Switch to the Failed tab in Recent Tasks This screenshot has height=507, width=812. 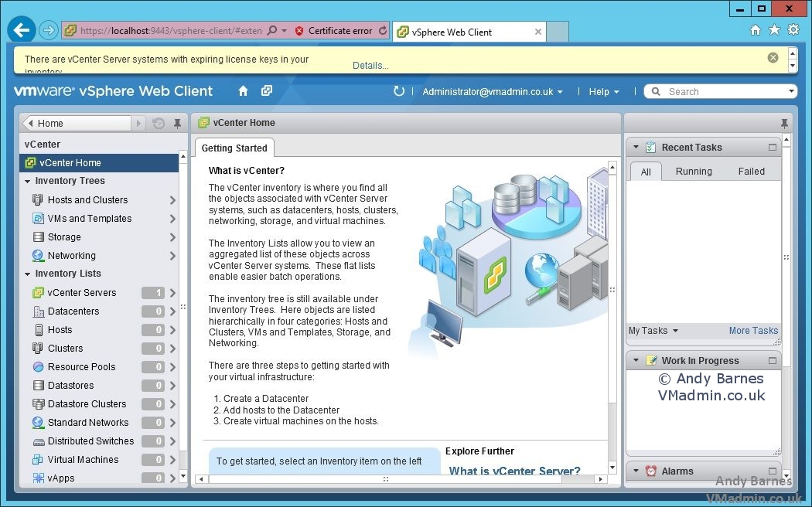point(751,171)
